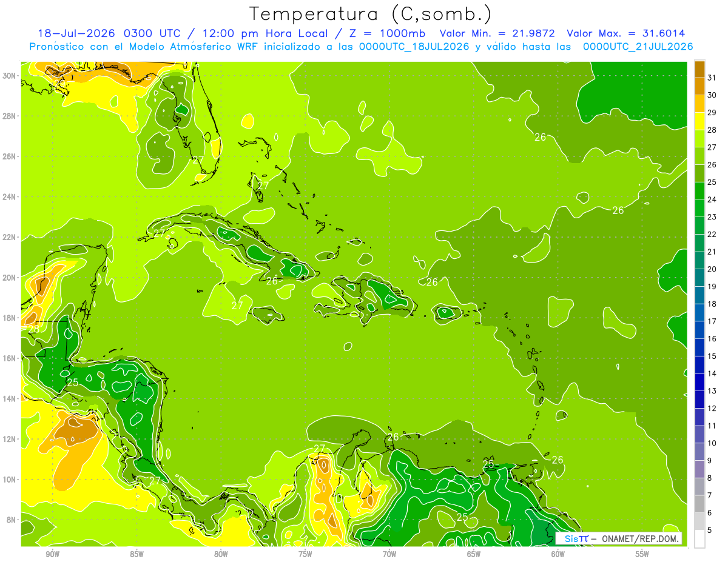The image size is (728, 562).
Task: Click the "10N" latitude label
Action: coord(10,480)
